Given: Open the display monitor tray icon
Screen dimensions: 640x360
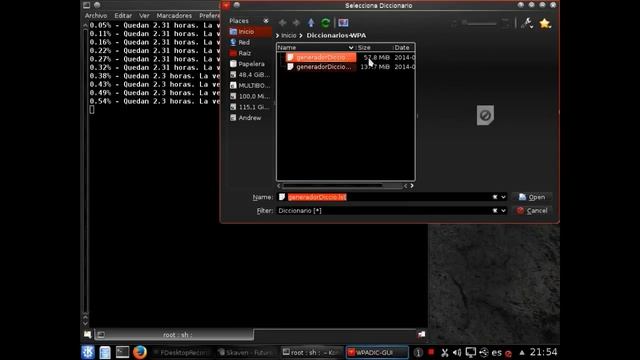Looking at the screenshot, I should 471,352.
